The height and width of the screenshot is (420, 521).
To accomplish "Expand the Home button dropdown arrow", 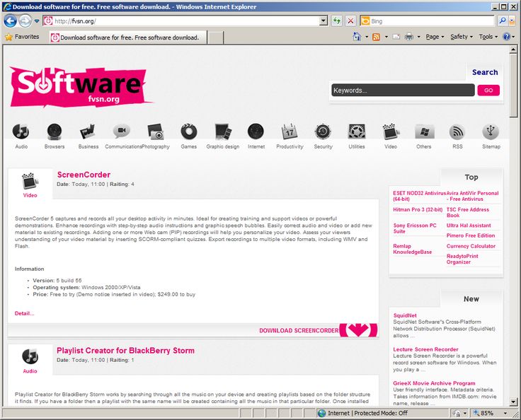I will coord(367,37).
